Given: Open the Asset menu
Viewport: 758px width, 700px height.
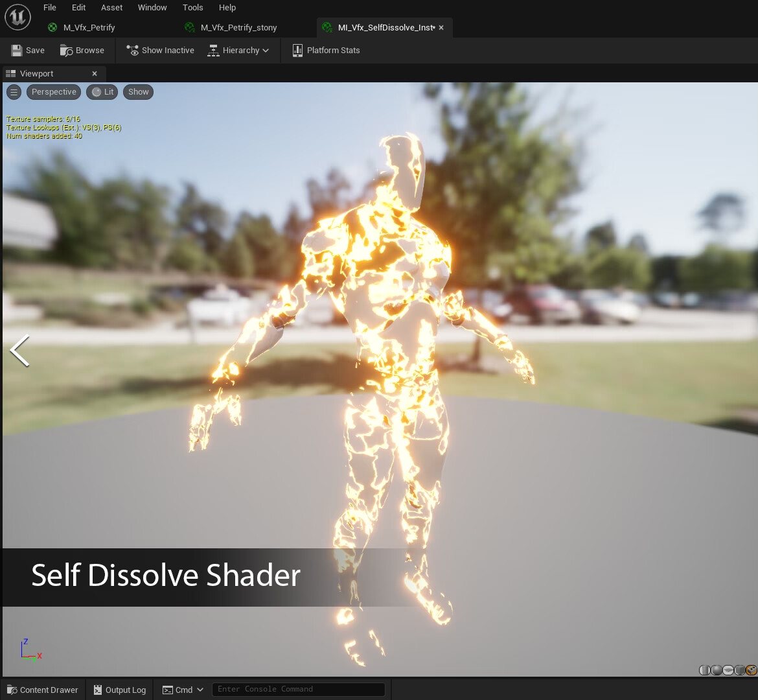Looking at the screenshot, I should tap(111, 7).
